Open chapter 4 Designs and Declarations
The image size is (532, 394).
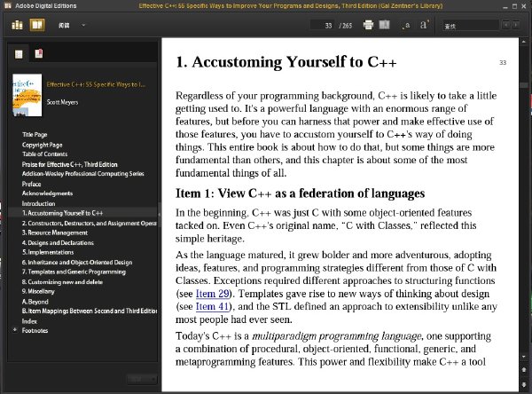58,243
